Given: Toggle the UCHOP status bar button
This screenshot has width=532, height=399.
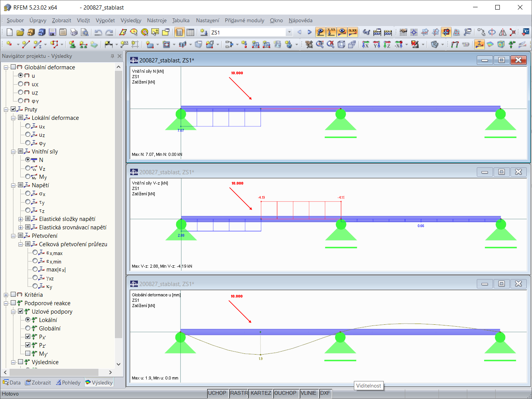Looking at the screenshot, I should click(217, 393).
